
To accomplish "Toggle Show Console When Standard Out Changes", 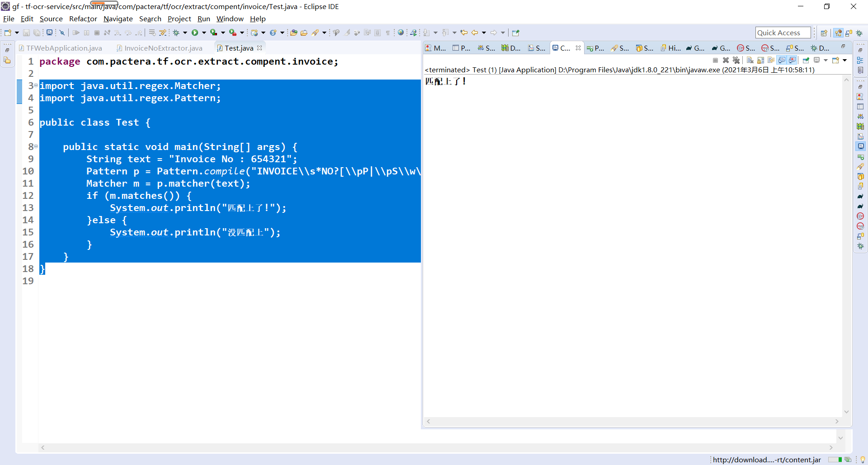I will 782,60.
